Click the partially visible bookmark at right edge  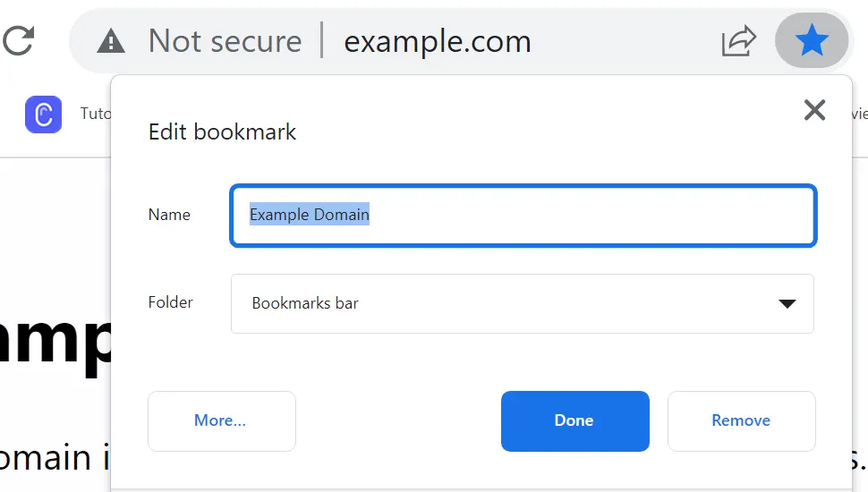(860, 114)
